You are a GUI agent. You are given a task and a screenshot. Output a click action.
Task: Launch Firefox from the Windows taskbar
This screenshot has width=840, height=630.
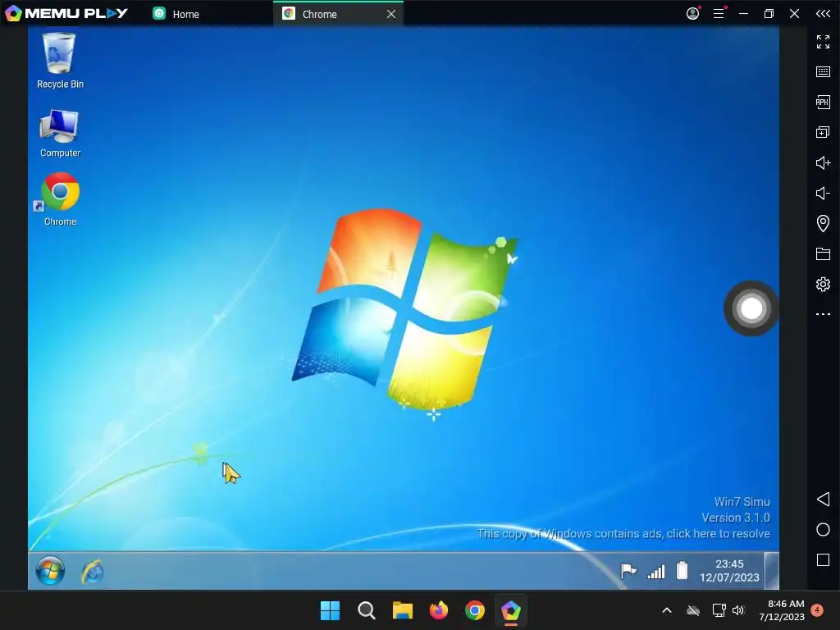click(x=439, y=610)
